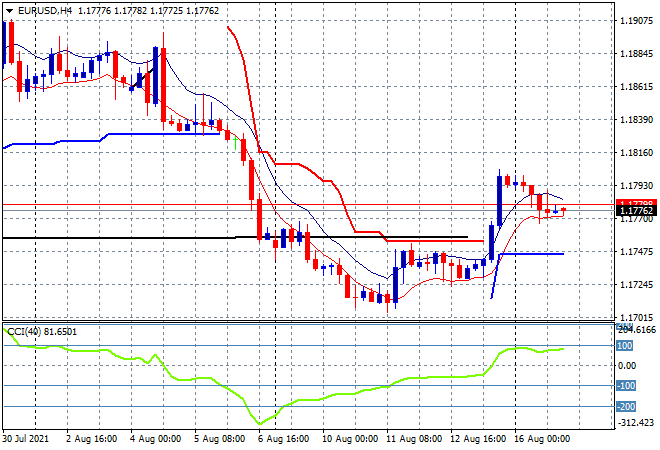Select the CCI 100 level label

(x=624, y=346)
